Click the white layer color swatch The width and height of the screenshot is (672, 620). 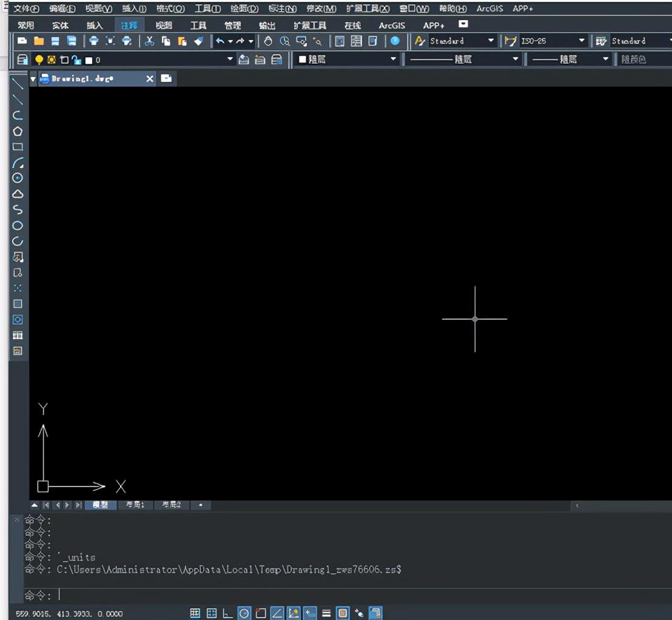89,60
